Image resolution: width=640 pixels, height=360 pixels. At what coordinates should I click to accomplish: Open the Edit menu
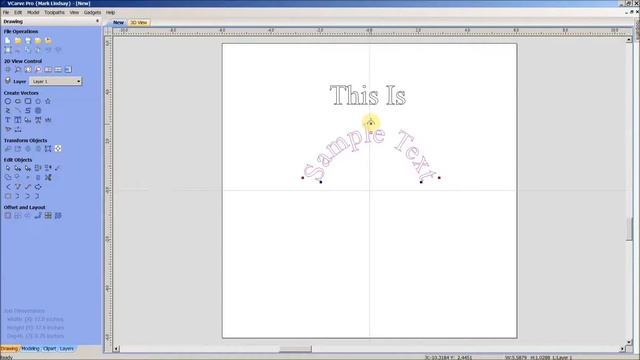tap(18, 12)
